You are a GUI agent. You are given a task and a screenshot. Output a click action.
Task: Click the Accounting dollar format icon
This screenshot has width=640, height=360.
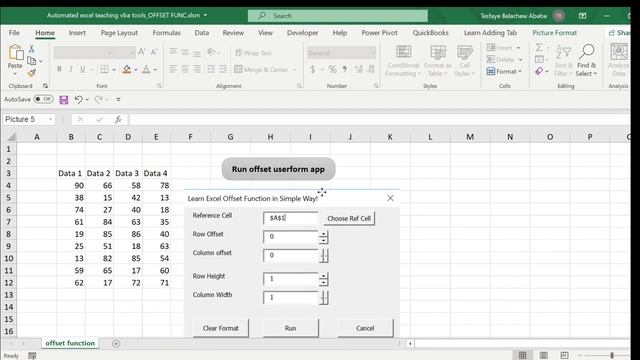tap(313, 69)
